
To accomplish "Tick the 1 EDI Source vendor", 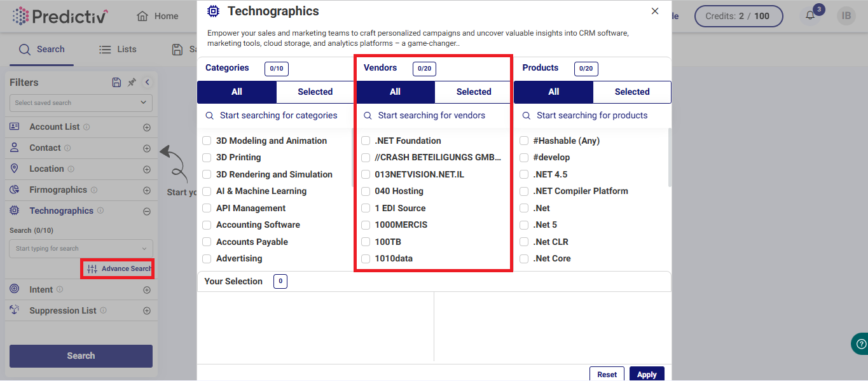I will (366, 208).
